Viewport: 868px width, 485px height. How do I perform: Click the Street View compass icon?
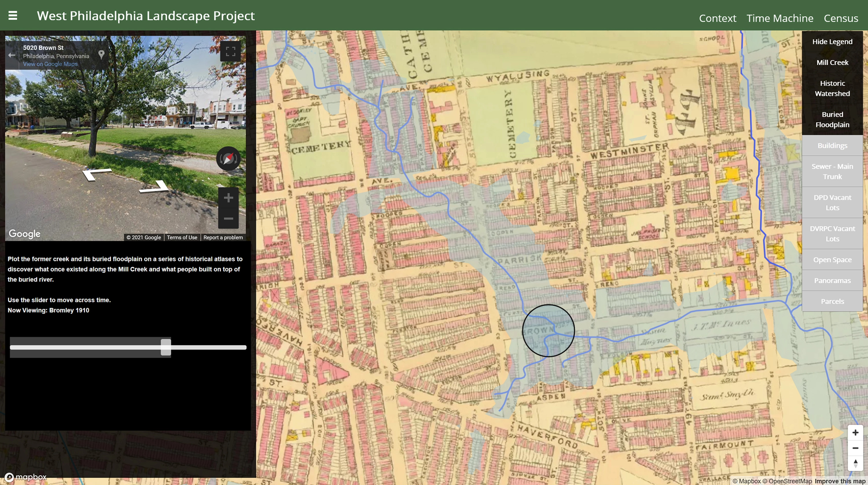tap(228, 158)
